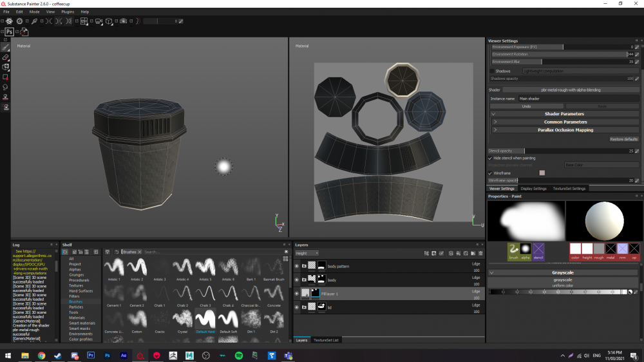Click the Export to Photoshop icon
The image size is (644, 362).
(x=10, y=32)
